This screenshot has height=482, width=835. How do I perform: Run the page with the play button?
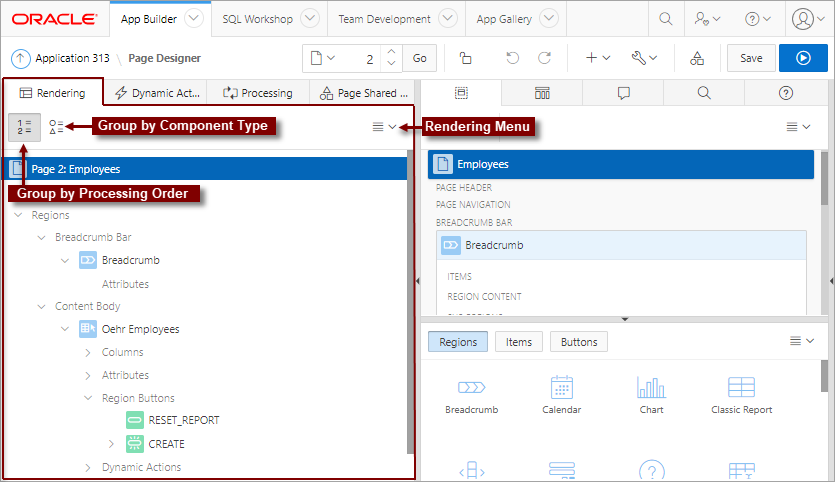point(803,58)
